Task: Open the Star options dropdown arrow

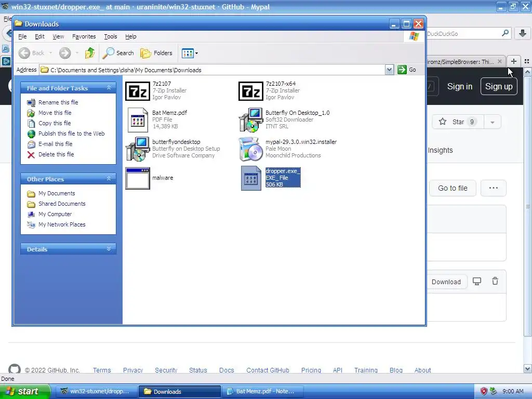Action: (x=493, y=122)
